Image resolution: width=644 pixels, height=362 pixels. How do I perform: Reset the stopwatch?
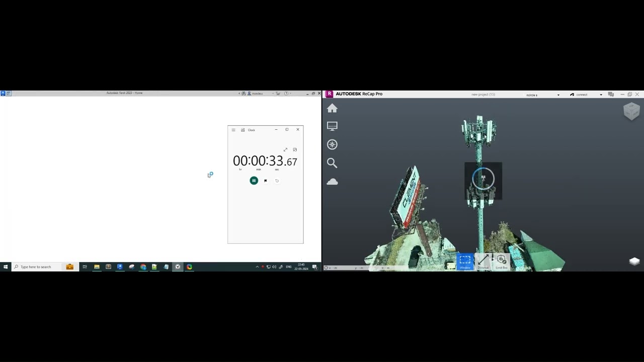click(x=277, y=180)
